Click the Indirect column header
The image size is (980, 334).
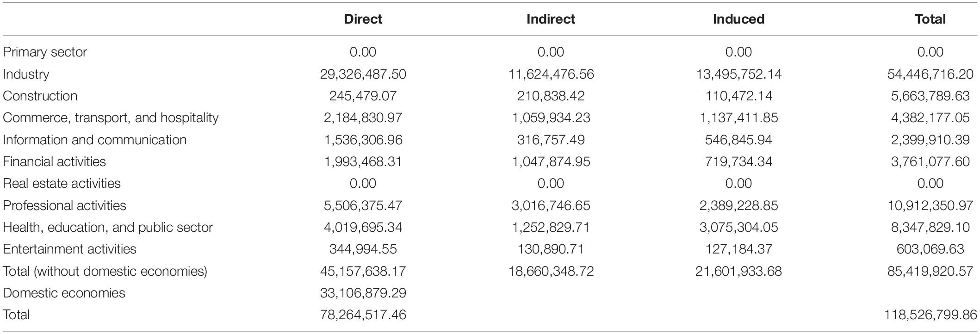[x=551, y=19]
